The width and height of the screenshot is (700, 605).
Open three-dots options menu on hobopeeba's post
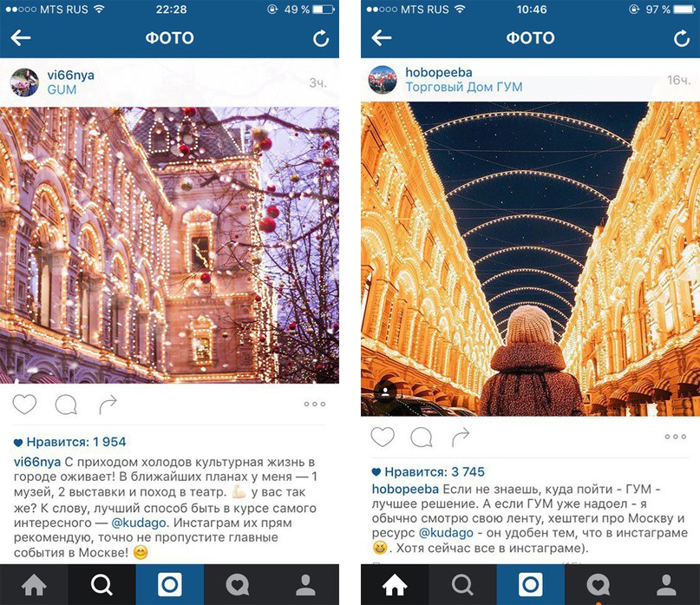[x=676, y=437]
